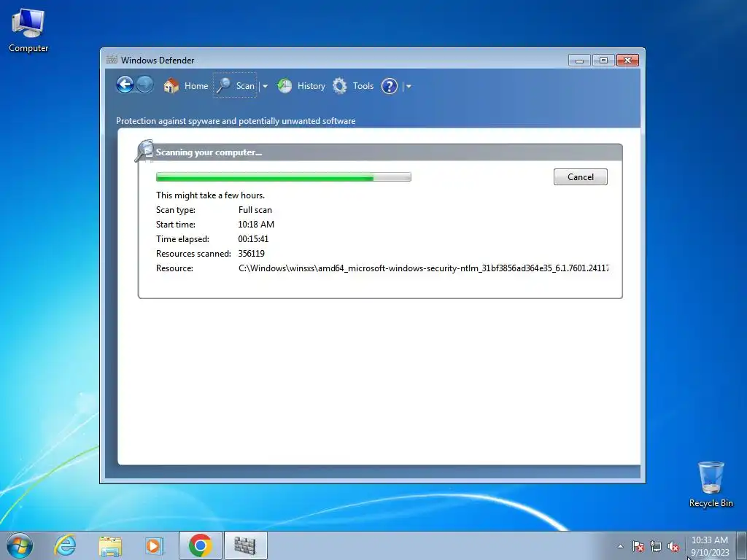Select the Full scan type value

pyautogui.click(x=255, y=209)
